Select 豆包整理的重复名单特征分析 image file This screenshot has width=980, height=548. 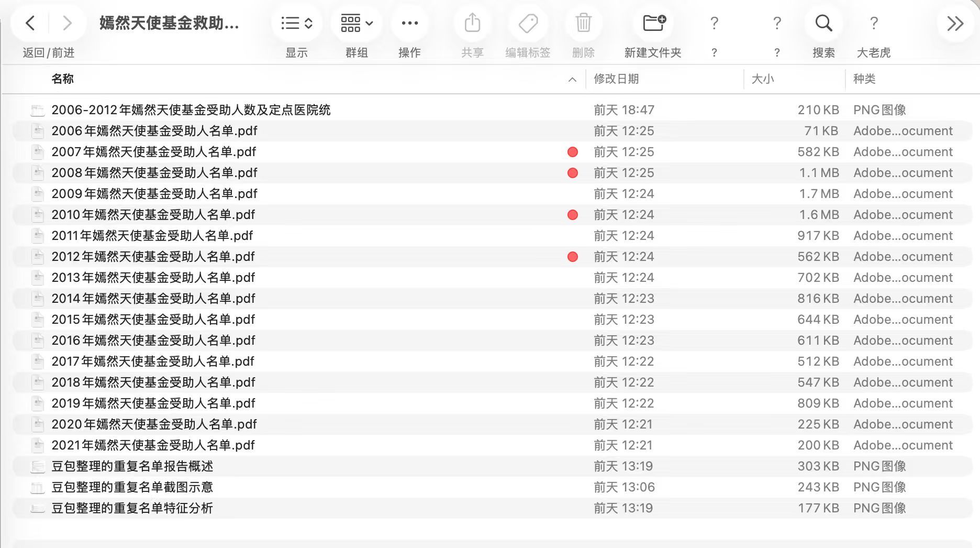coord(132,508)
